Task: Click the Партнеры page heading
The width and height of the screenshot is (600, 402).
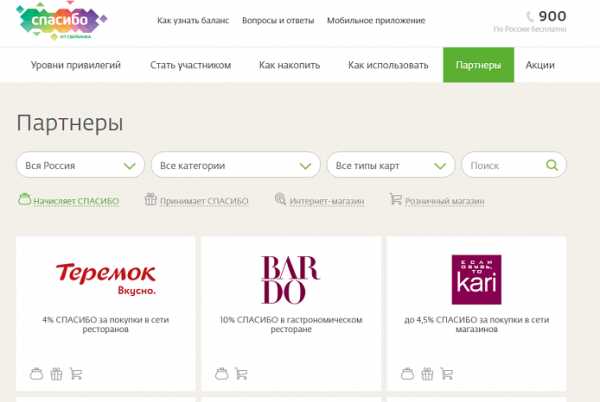Action: click(70, 124)
